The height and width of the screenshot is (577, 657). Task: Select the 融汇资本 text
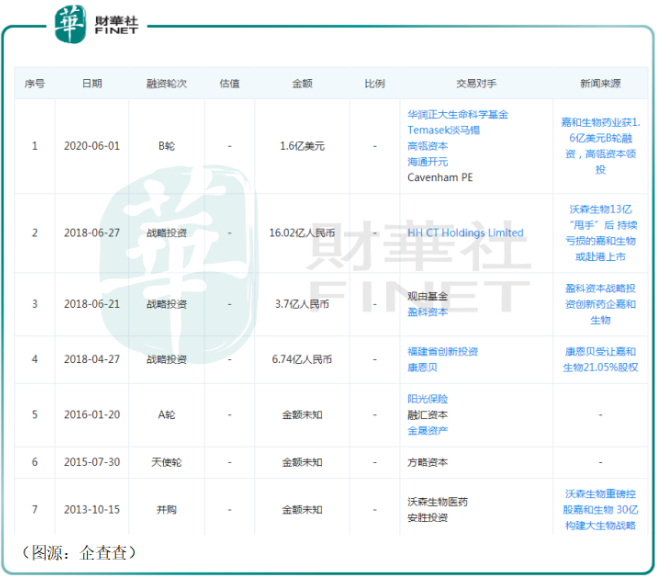427,415
